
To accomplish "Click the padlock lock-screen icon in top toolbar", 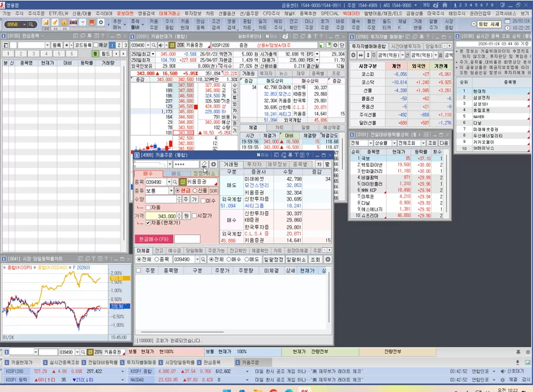I will point(64,22).
